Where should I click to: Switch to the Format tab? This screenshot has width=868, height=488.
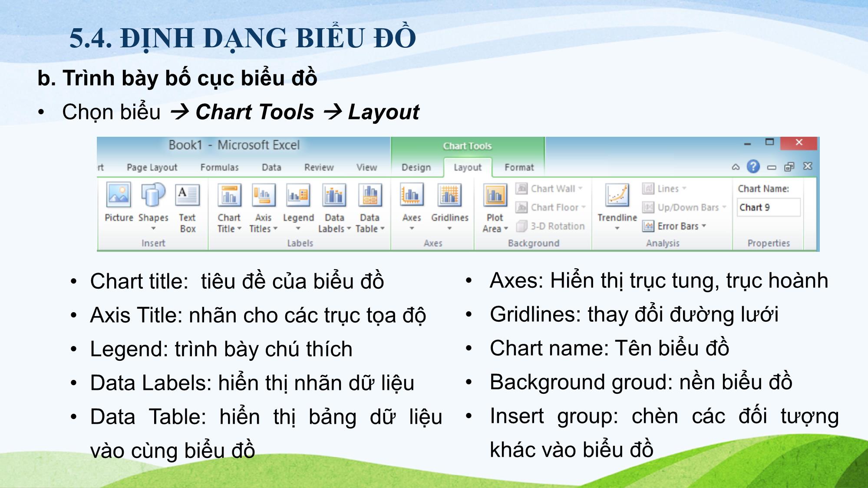click(x=518, y=166)
